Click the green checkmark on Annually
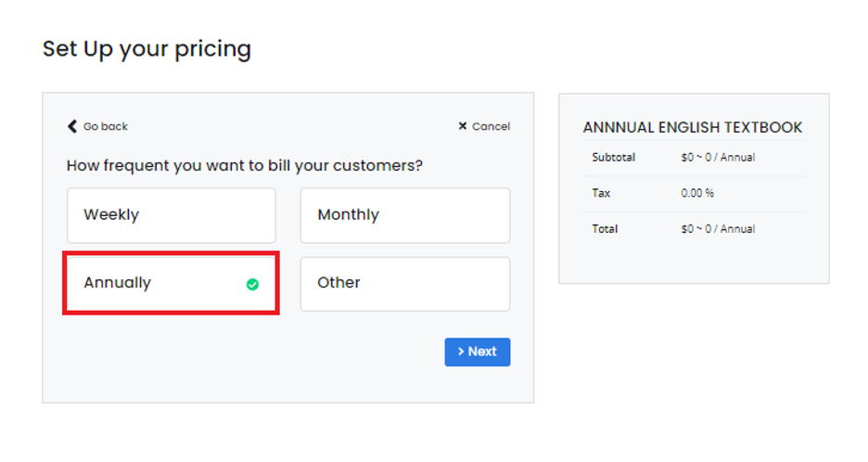 tap(252, 284)
